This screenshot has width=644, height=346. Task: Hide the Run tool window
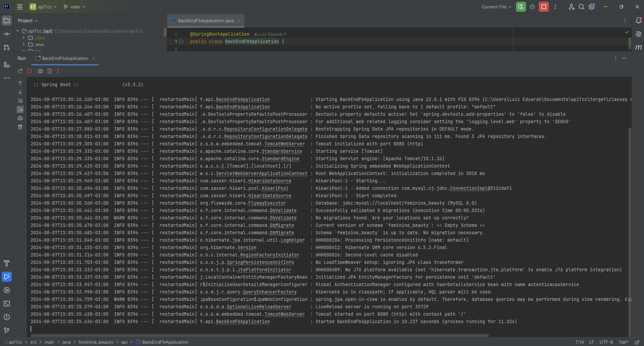point(625,58)
